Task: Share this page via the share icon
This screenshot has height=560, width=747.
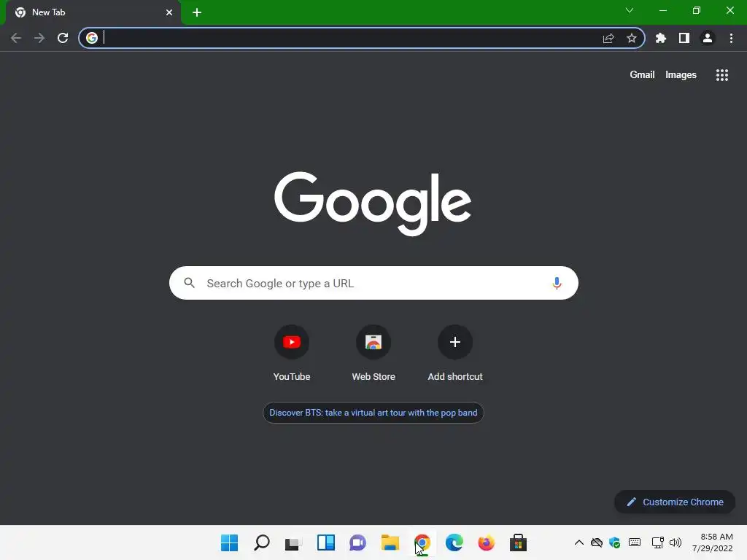Action: [608, 38]
